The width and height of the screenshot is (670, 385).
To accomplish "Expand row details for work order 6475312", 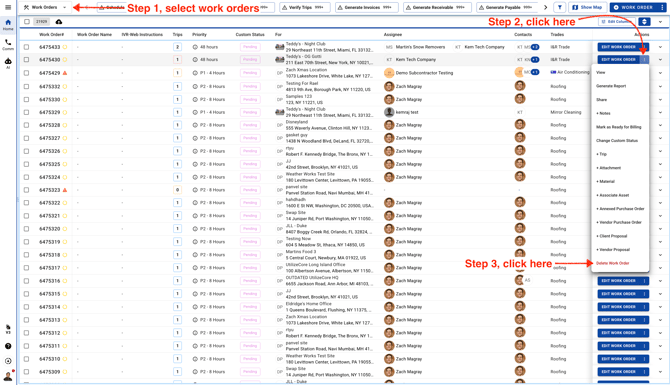I will pos(660,333).
